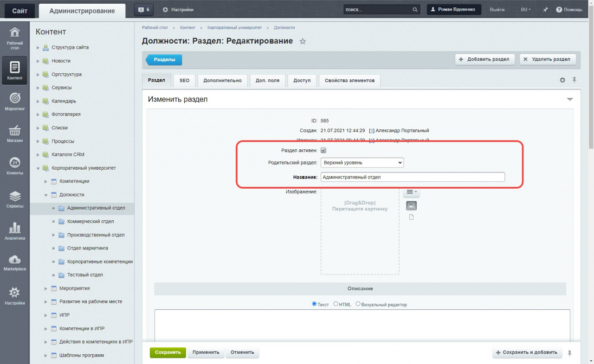Image resolution: width=594 pixels, height=364 pixels.
Task: Click the green Сохранить button
Action: tap(168, 352)
